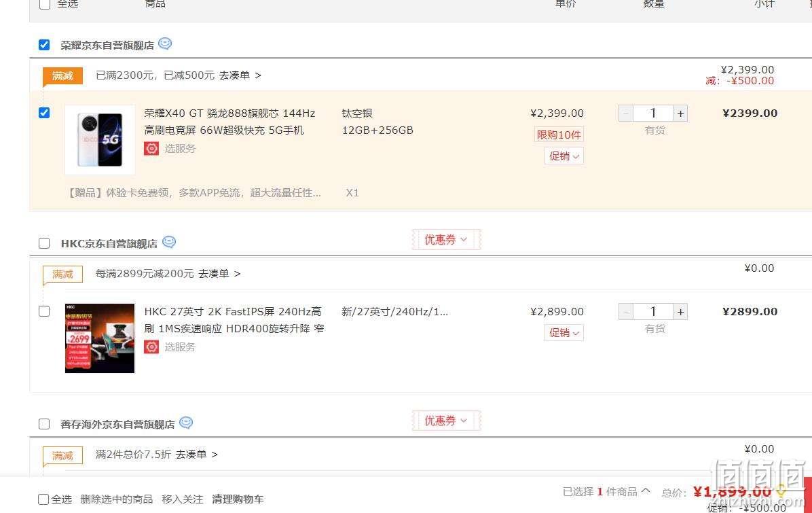The height and width of the screenshot is (513, 812).
Task: Click quantity field of HKC monitor
Action: tap(653, 312)
